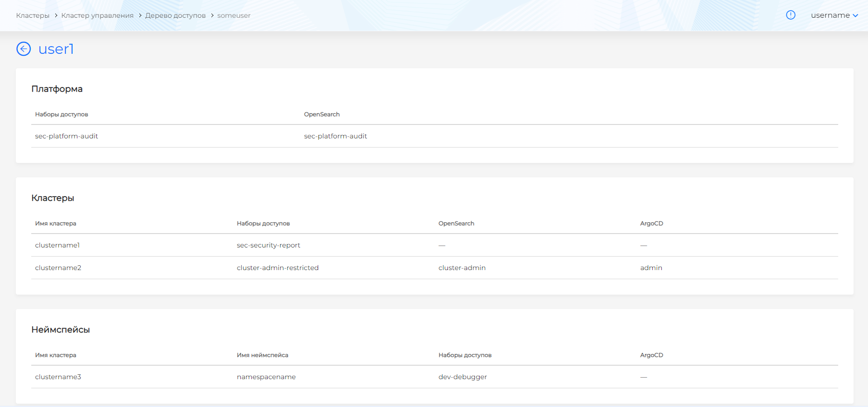
Task: Select clustername3 in namespaces table
Action: (x=58, y=377)
